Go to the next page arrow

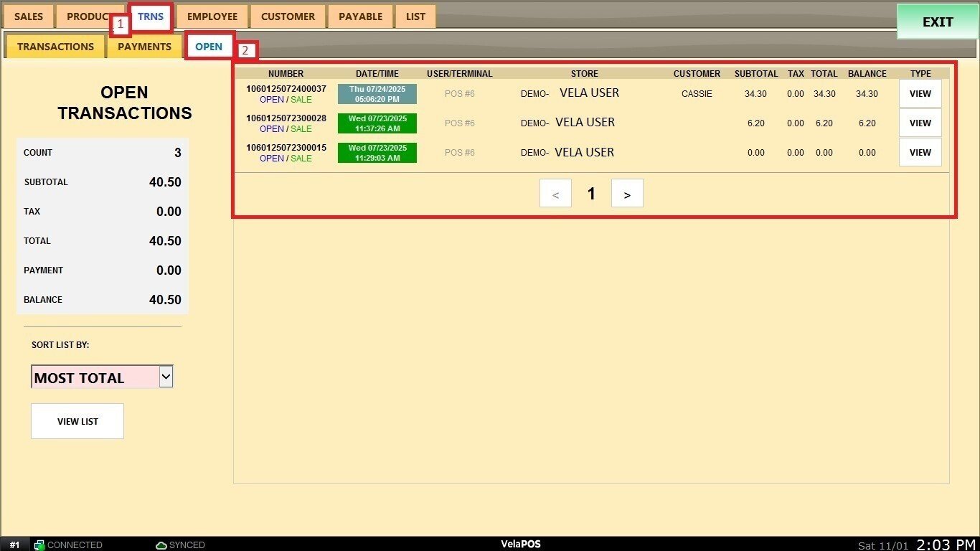[627, 194]
